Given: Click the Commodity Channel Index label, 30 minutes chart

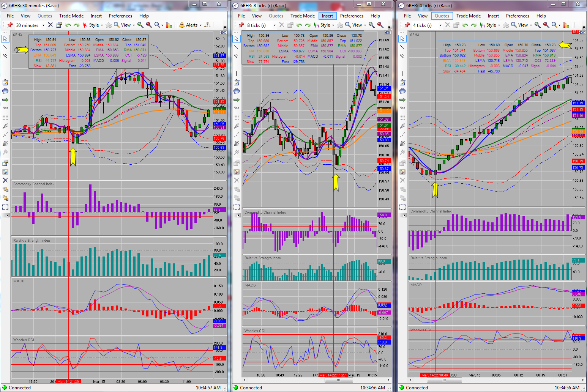Looking at the screenshot, I should 34,184.
